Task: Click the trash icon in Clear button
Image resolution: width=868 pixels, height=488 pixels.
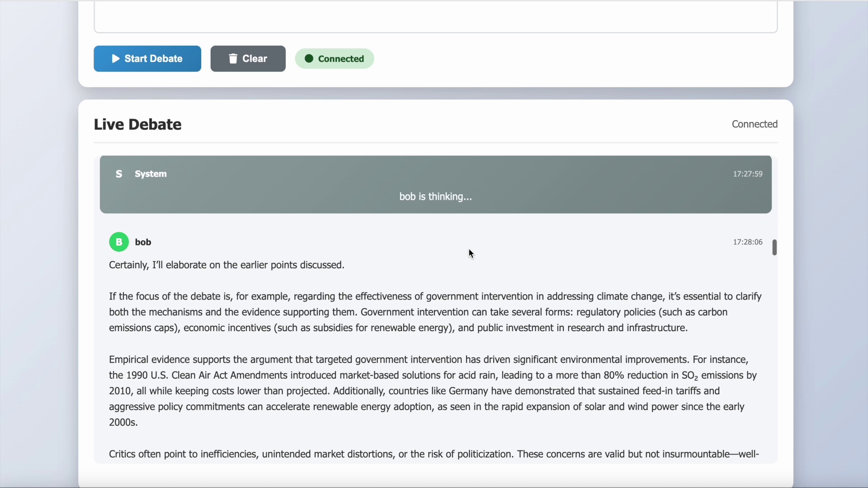Action: click(233, 59)
